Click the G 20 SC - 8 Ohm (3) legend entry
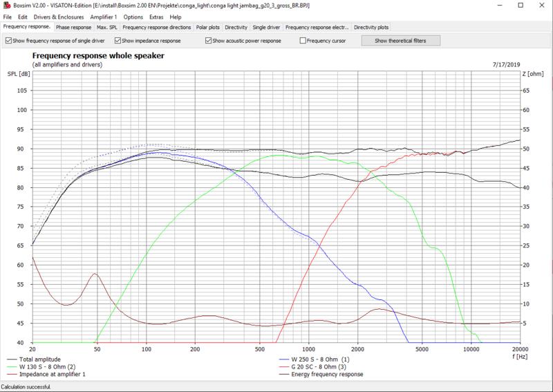 (x=312, y=366)
